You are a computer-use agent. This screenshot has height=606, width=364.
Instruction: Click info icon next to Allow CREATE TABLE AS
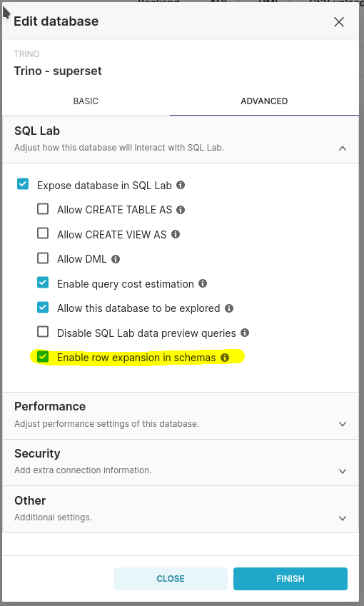tap(181, 209)
